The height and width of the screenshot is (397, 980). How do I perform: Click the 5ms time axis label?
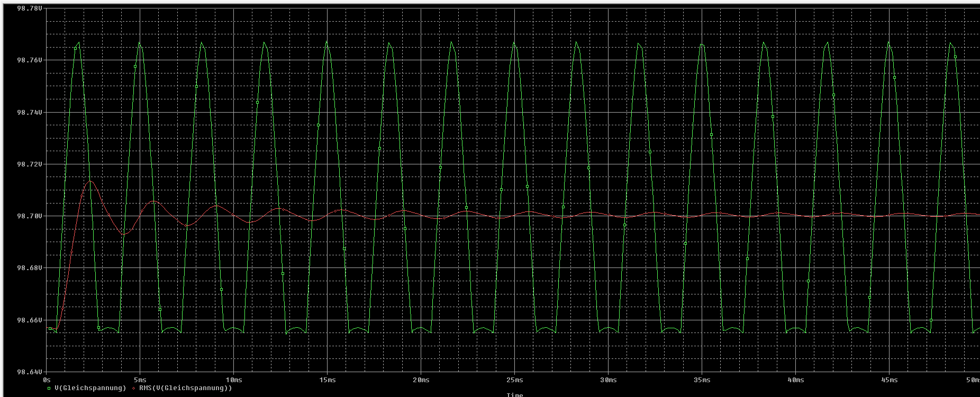point(140,380)
